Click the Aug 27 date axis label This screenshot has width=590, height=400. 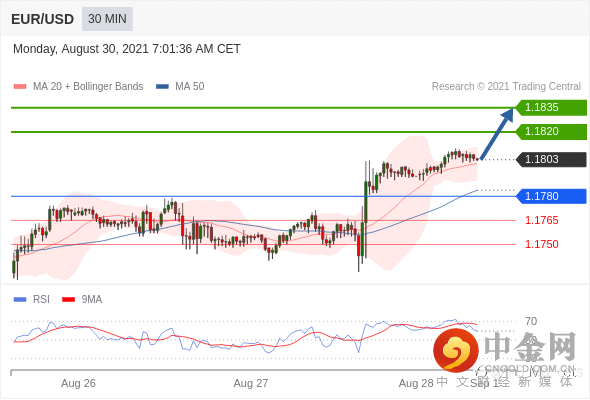251,383
